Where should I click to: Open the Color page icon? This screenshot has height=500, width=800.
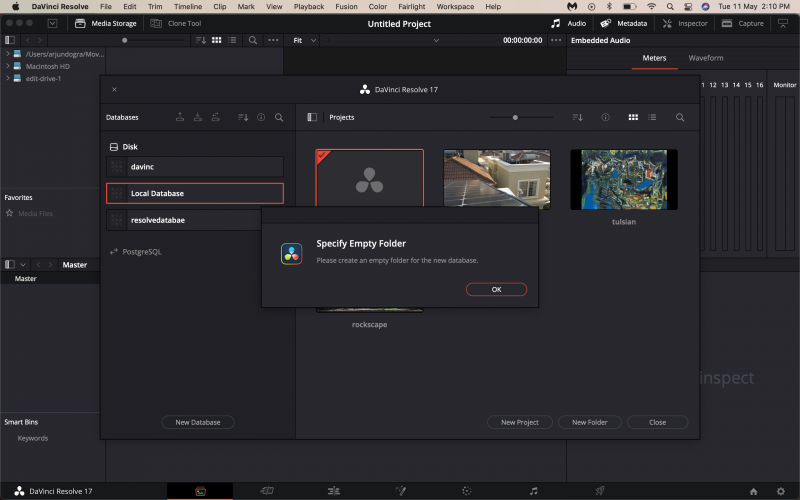coord(466,491)
